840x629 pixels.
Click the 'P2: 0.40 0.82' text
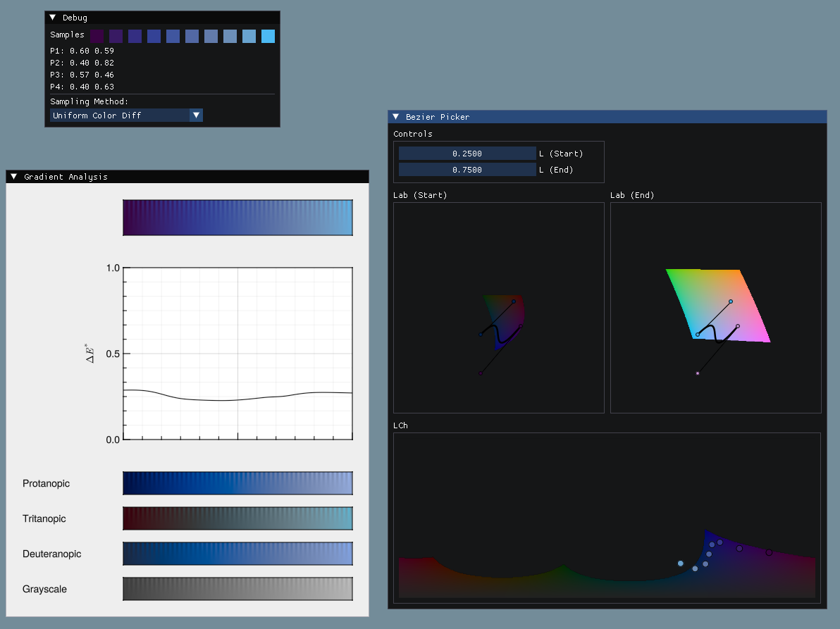coord(82,63)
